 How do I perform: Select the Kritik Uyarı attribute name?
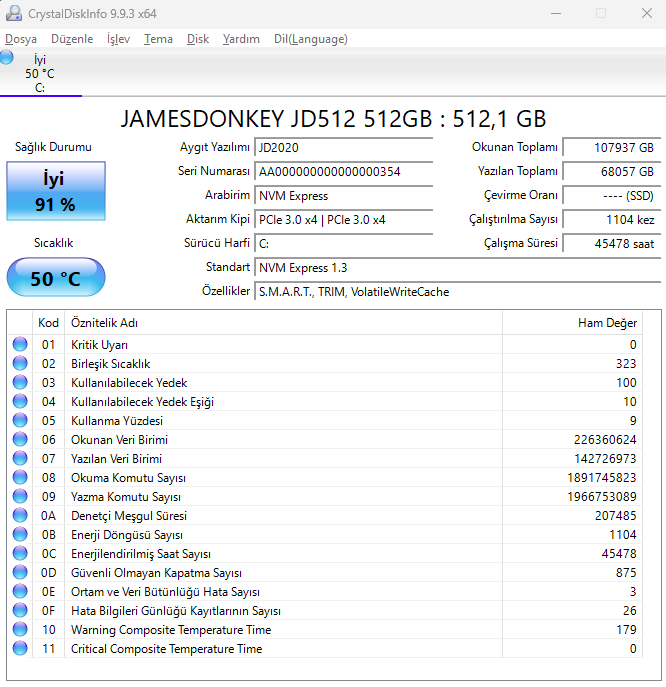point(99,345)
